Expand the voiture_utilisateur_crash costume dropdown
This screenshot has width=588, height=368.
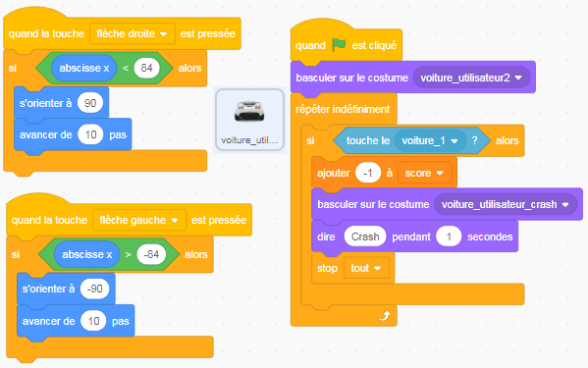pos(506,204)
